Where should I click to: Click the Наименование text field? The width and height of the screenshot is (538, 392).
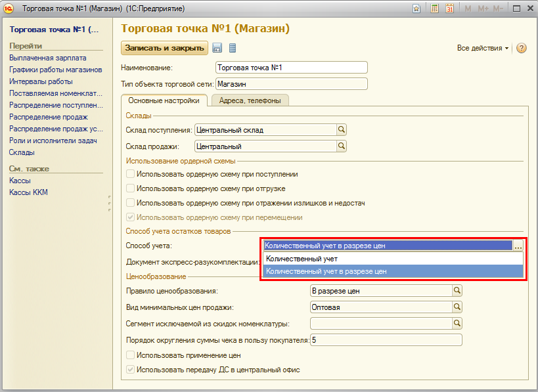tap(291, 68)
